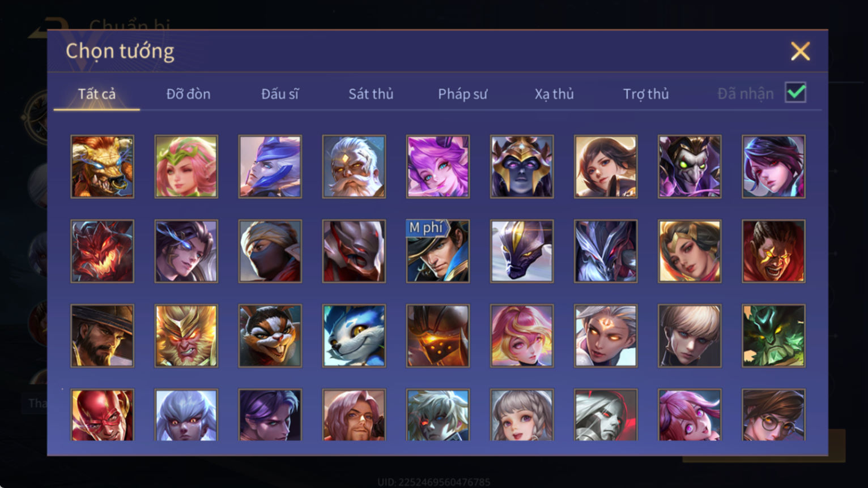Pick the hero tagged M phí
868x488 pixels.
tap(438, 251)
